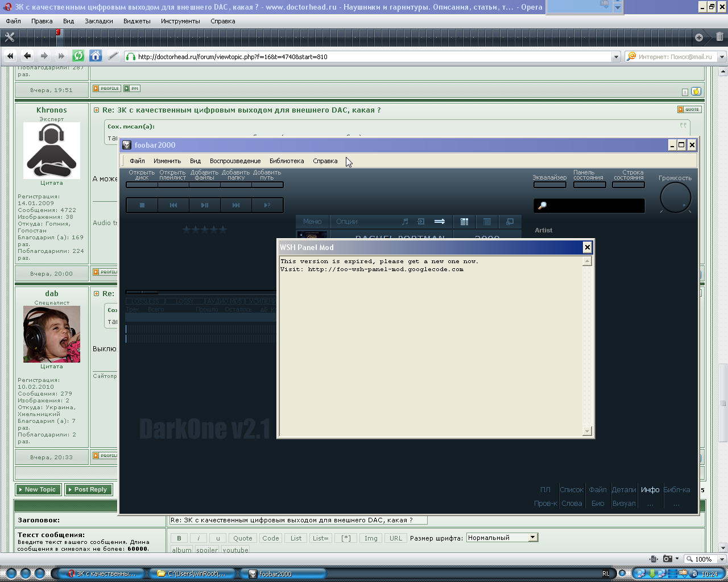This screenshot has width=728, height=582.
Task: Close the WSH Panel Mod dialog
Action: tap(588, 247)
